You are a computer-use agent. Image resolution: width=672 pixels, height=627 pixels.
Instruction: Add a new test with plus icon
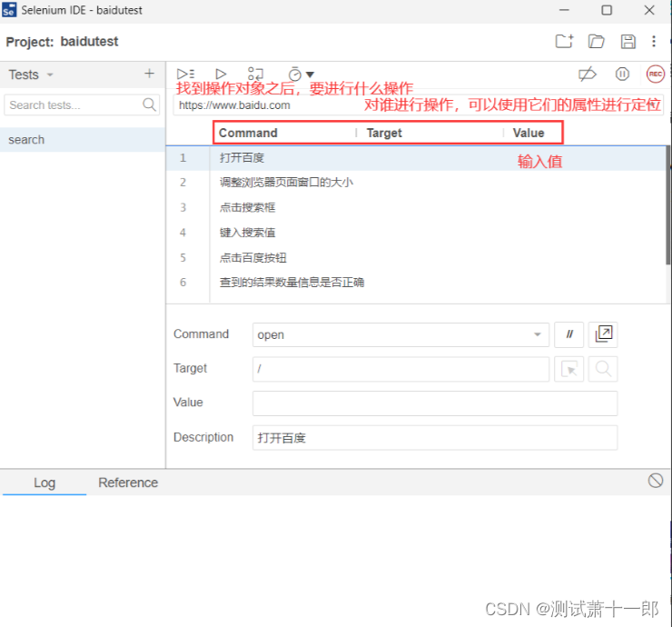click(x=149, y=74)
